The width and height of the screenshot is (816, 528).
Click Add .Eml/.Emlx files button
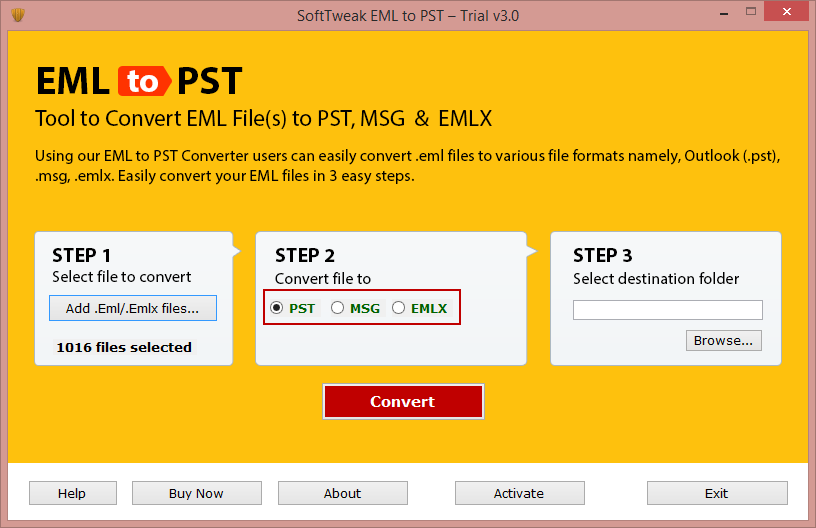click(x=133, y=308)
